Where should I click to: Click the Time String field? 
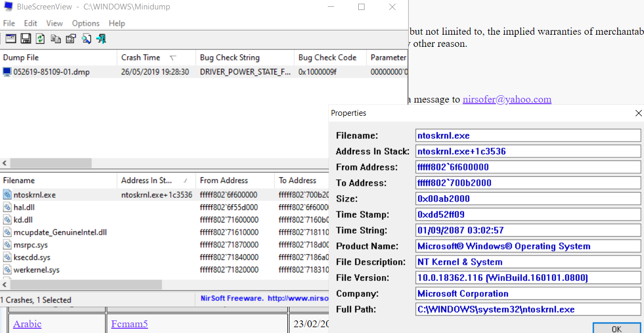pos(528,230)
